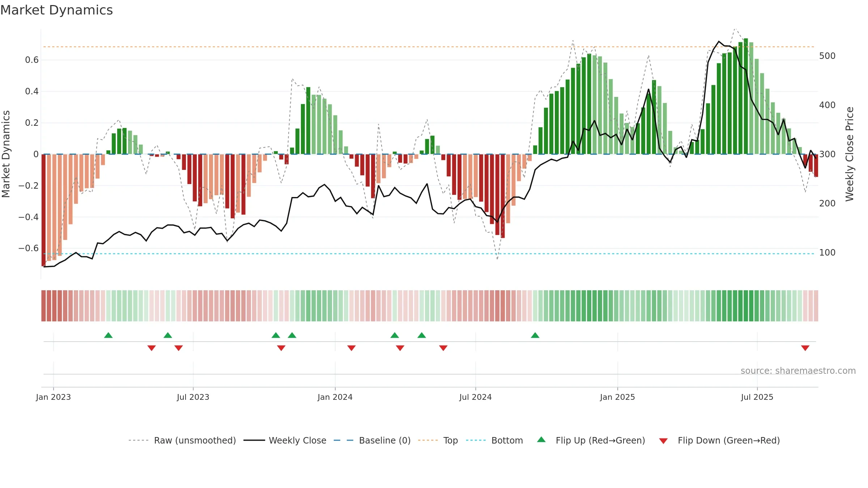The width and height of the screenshot is (868, 488).
Task: Click the −0.2 left axis tick label
Action: (29, 186)
